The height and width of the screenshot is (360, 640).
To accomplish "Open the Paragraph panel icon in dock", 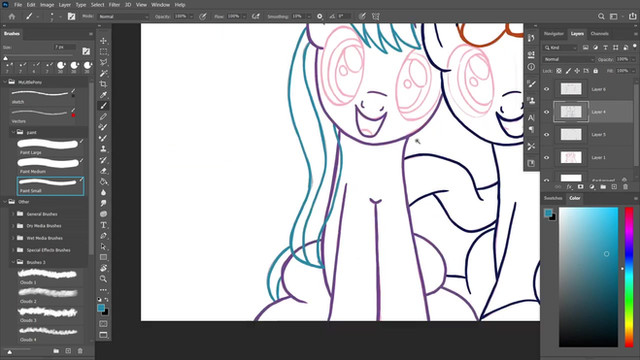I will click(531, 129).
